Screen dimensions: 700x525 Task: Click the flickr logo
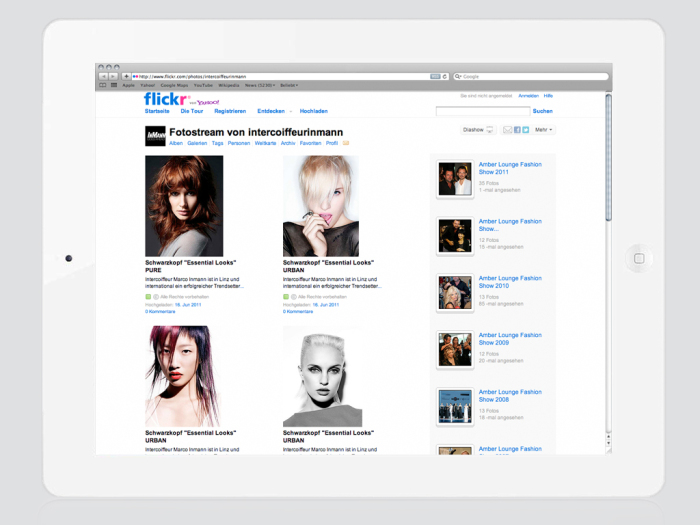(x=165, y=99)
